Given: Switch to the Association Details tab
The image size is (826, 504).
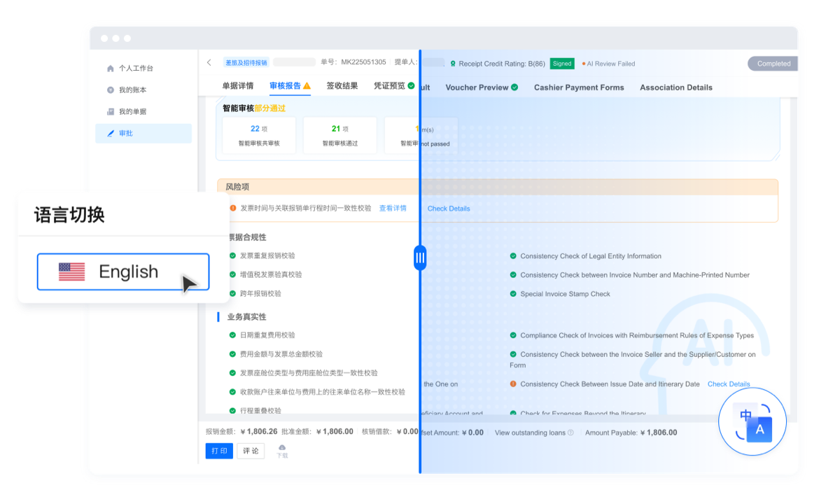Looking at the screenshot, I should (x=675, y=87).
